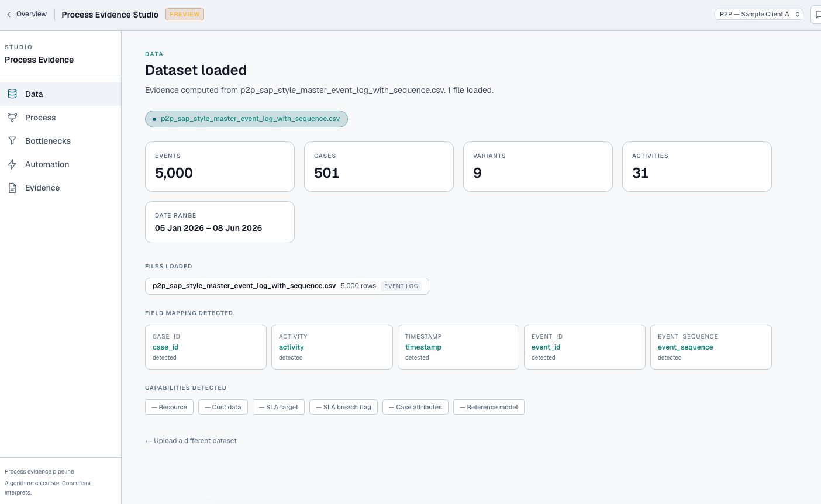The height and width of the screenshot is (504, 821).
Task: Click the EVENT LOG badge
Action: coord(401,286)
